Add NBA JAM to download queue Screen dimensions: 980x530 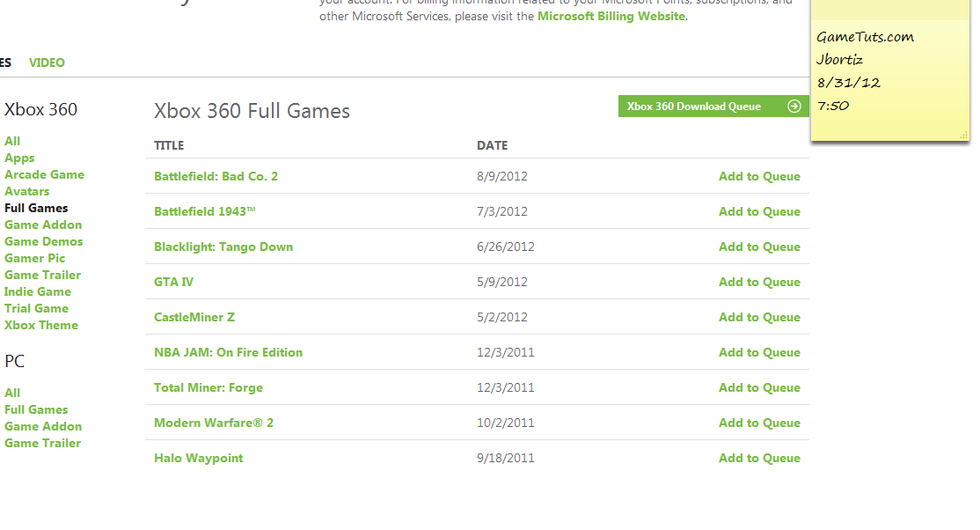point(759,352)
